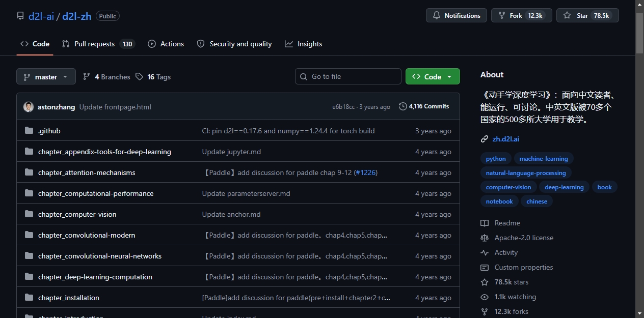Switch to the Code tab
The image size is (644, 318).
coord(35,44)
